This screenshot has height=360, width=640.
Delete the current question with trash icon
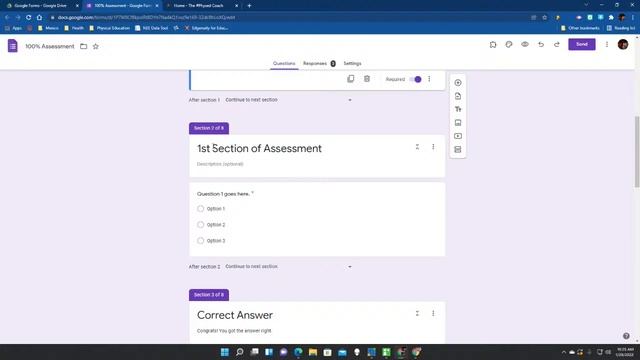click(367, 79)
